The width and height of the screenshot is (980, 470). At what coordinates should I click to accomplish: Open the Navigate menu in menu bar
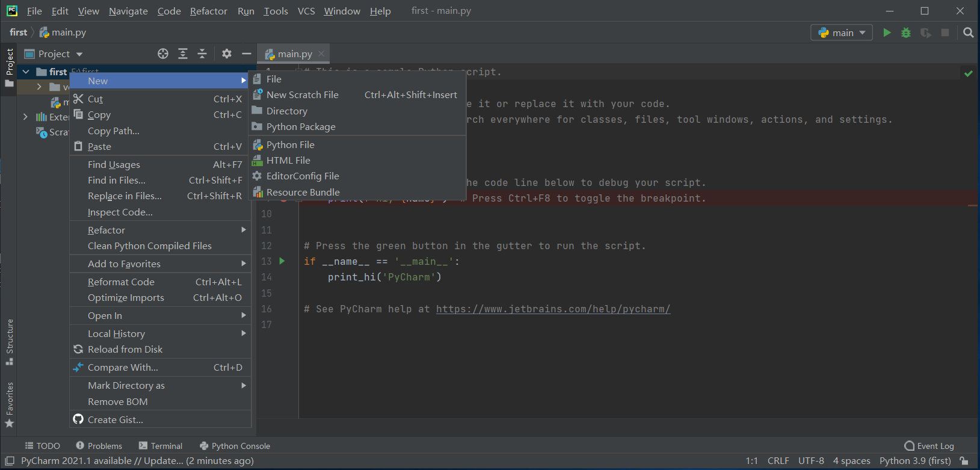[x=128, y=11]
